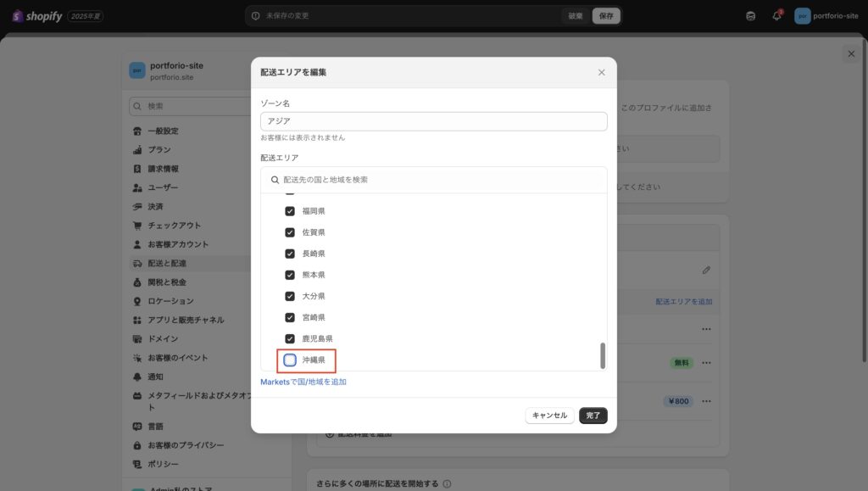Close the settings page with the X icon

point(851,53)
